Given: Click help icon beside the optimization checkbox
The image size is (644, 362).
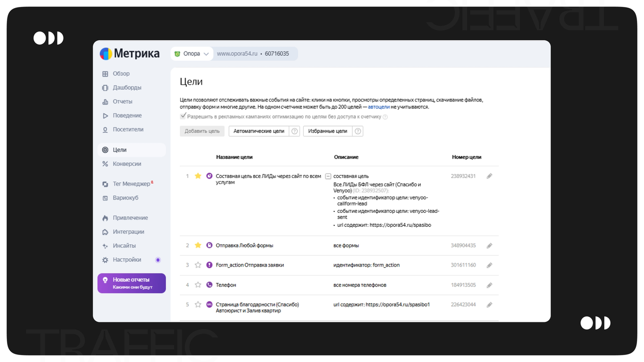Looking at the screenshot, I should 385,116.
